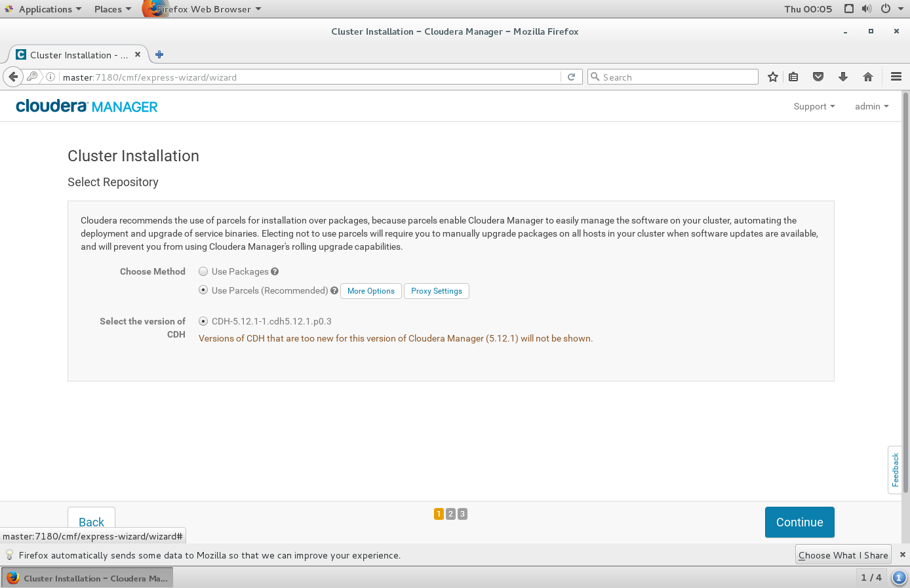
Task: Open the Firefox hamburger menu
Action: [x=896, y=77]
